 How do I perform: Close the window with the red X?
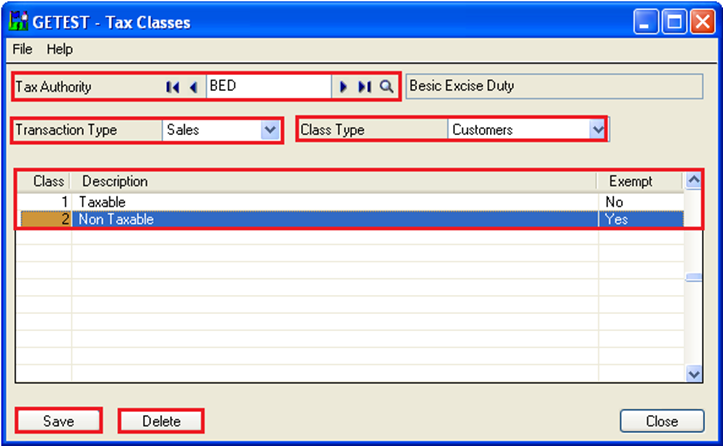[702, 22]
